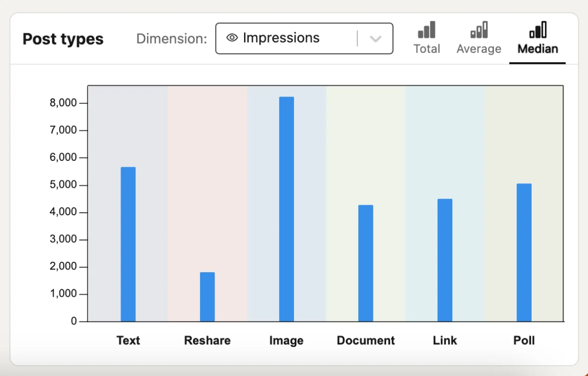Click the Text post type bar
588x376 pixels.
pyautogui.click(x=128, y=244)
